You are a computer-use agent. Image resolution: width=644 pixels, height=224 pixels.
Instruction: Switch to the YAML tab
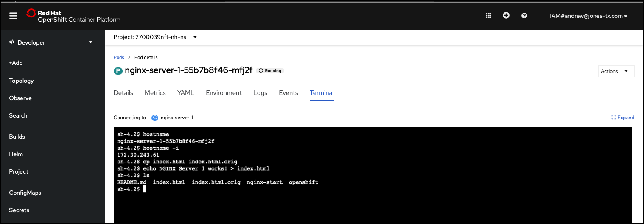[x=185, y=93]
